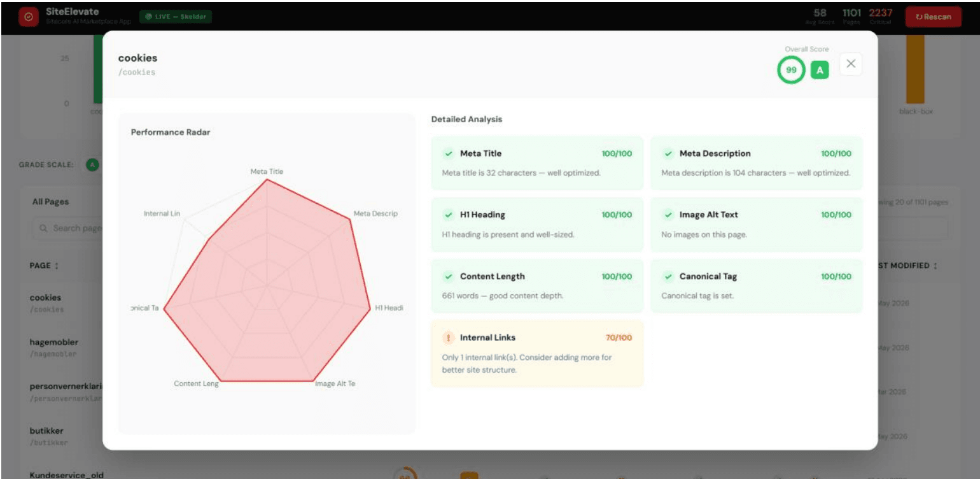Click the Meta Title radar axis label
This screenshot has height=479, width=980.
pyautogui.click(x=267, y=171)
